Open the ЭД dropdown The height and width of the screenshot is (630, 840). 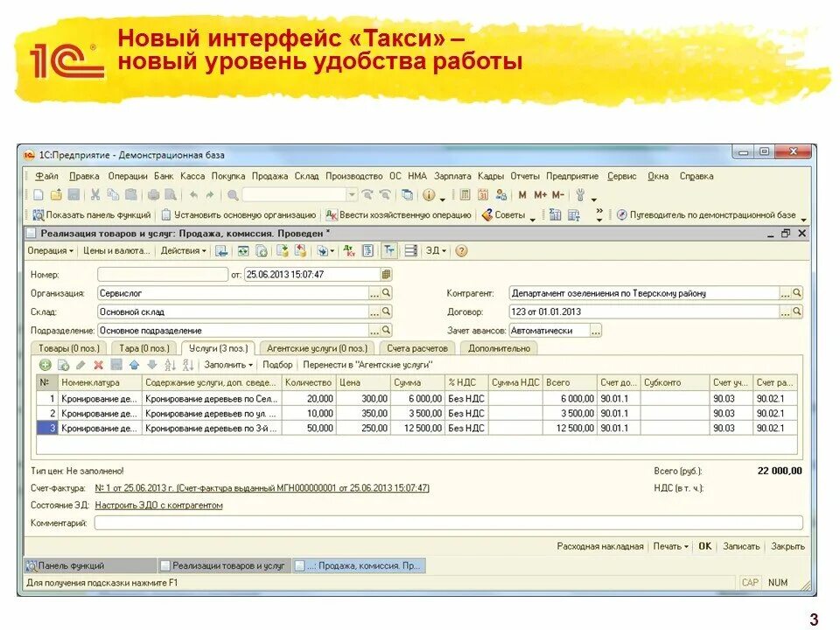(436, 251)
